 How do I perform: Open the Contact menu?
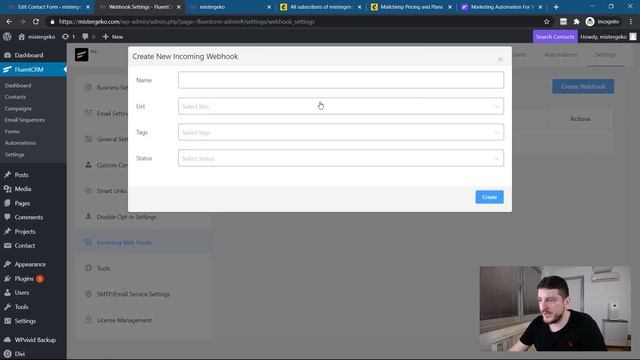[x=24, y=246]
